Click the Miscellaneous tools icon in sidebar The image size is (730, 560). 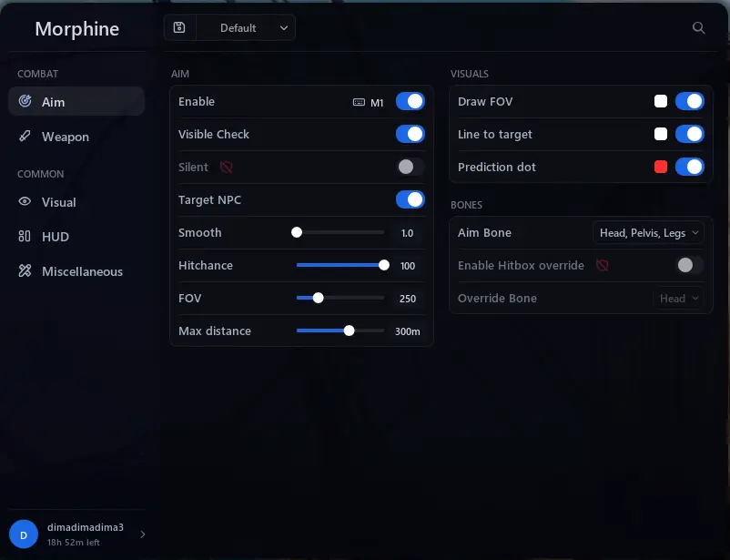(x=25, y=270)
